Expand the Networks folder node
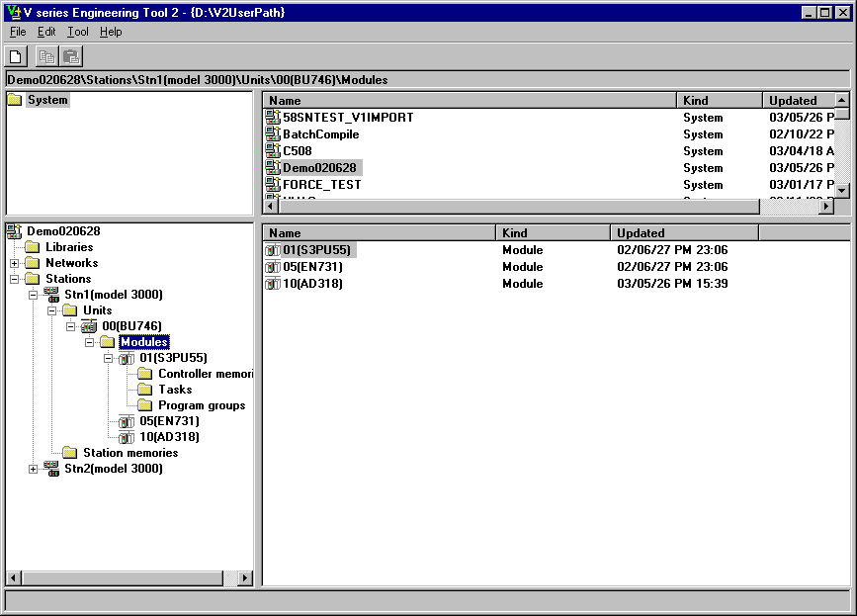857x616 pixels. tap(15, 263)
